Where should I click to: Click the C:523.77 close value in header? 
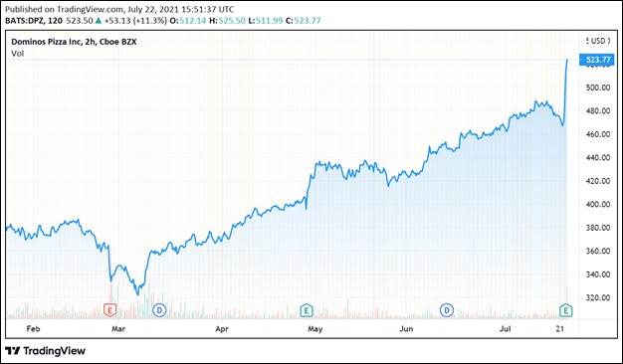(x=303, y=21)
